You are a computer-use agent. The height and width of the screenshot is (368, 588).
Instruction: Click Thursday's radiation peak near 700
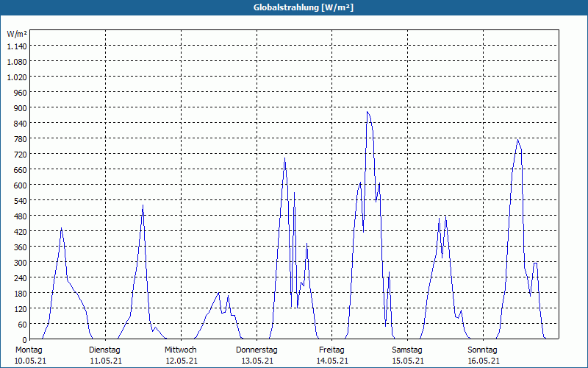tap(284, 158)
